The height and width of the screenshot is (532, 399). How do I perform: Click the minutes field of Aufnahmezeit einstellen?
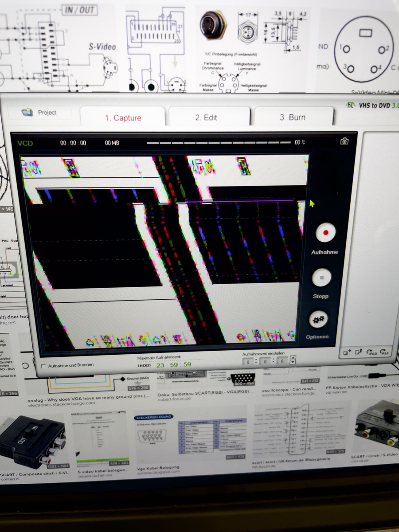(x=265, y=361)
